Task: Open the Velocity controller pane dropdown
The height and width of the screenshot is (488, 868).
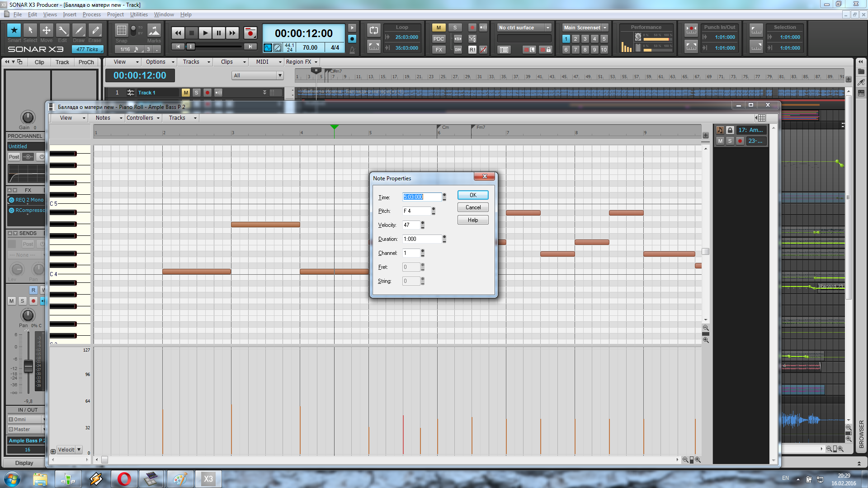Action: [x=79, y=450]
